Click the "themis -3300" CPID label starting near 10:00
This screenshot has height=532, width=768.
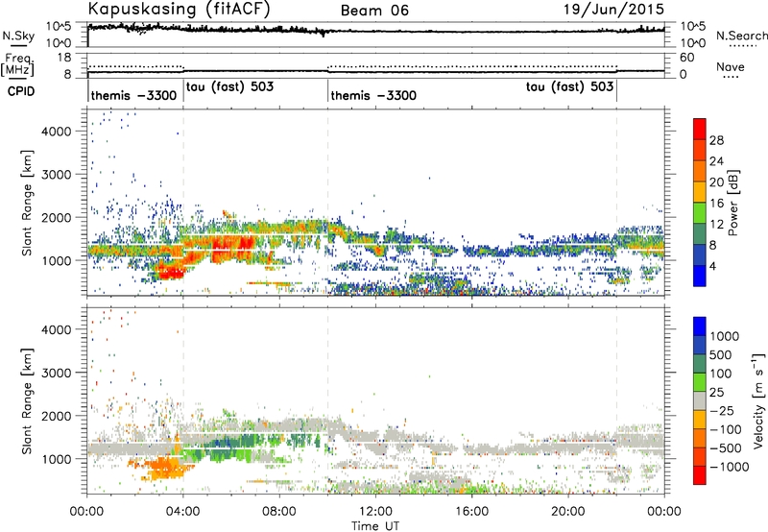tap(373, 95)
